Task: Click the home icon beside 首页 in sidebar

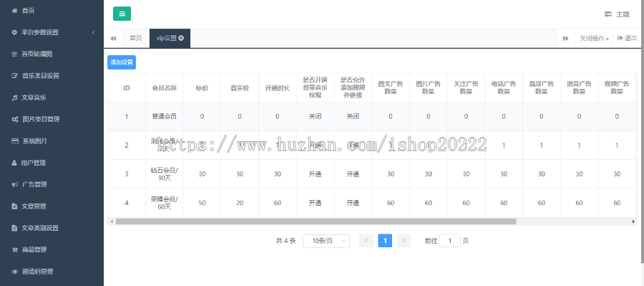Action: pos(14,11)
